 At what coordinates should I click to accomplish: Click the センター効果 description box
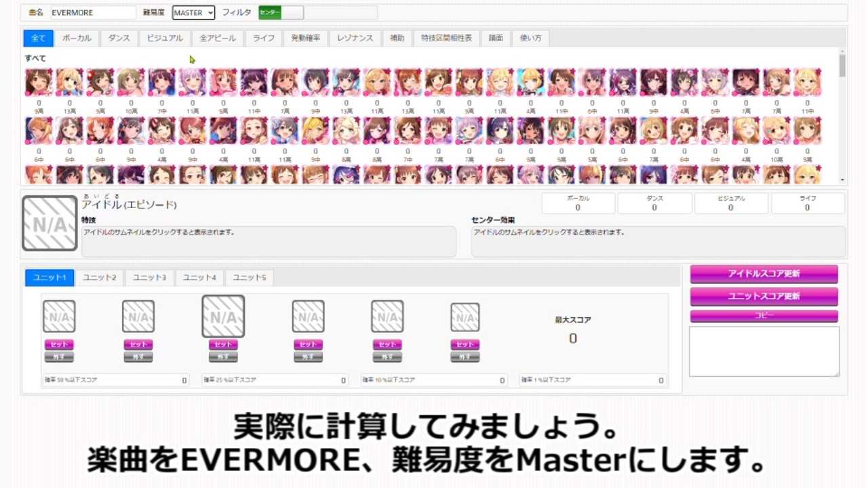point(658,241)
